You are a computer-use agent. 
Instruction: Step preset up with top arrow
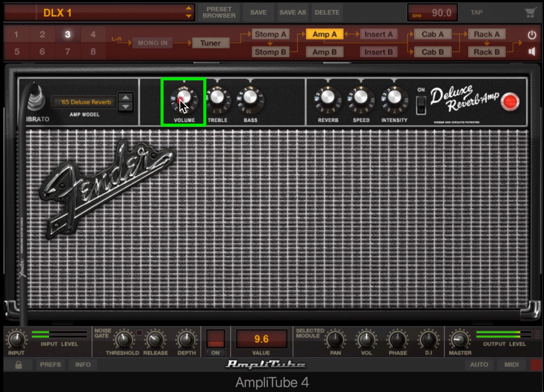coord(189,8)
